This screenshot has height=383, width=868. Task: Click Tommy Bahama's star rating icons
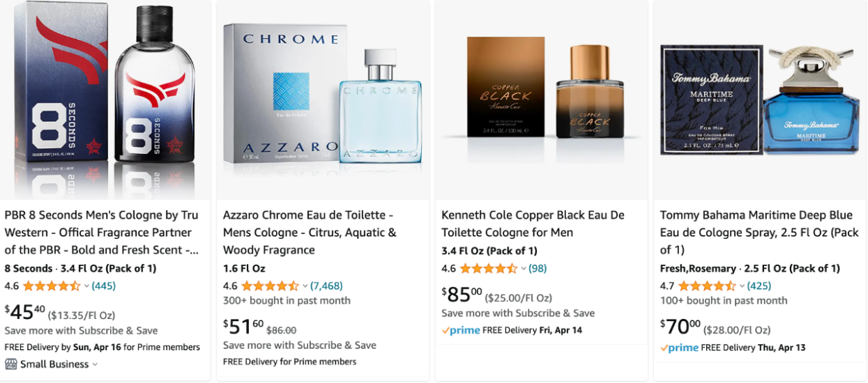(x=706, y=286)
